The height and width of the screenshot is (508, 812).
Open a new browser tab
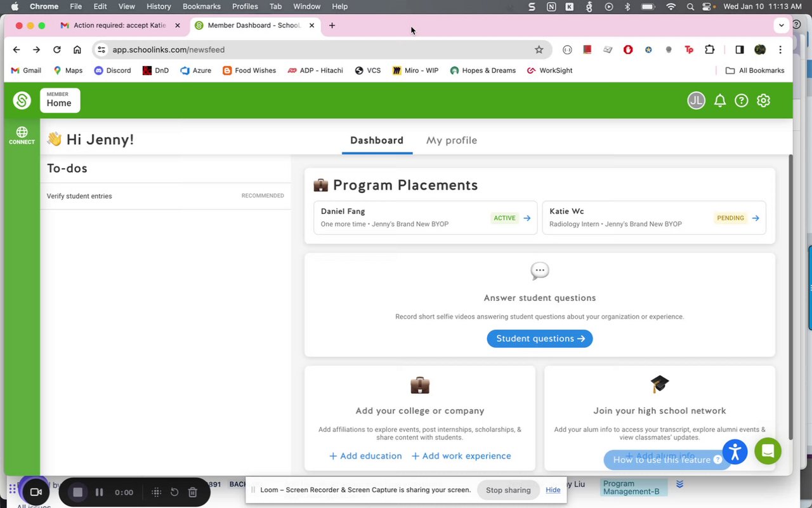[x=332, y=25]
